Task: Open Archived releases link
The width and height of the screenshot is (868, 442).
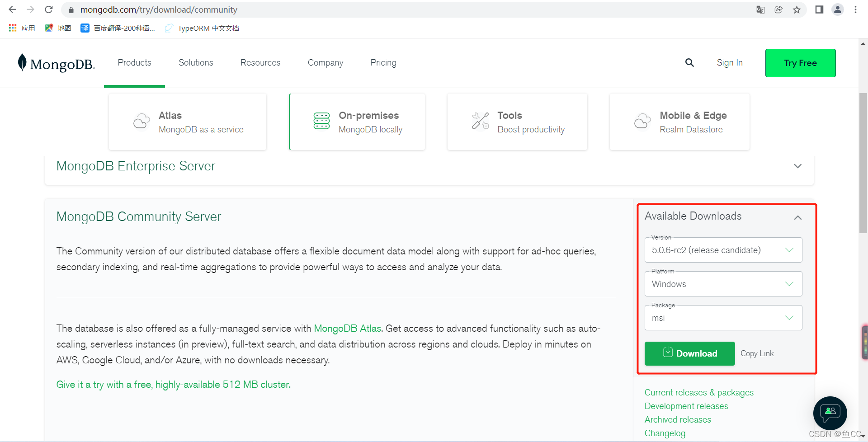Action: [x=678, y=420]
